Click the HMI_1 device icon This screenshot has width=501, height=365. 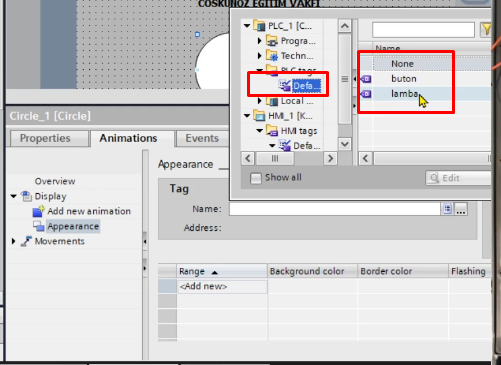pos(259,116)
